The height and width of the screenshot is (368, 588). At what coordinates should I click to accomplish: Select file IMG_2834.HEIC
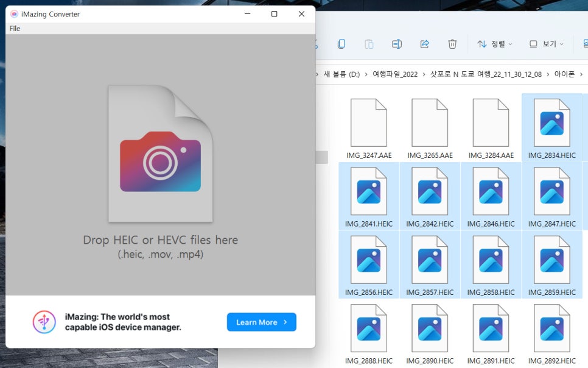(x=552, y=129)
